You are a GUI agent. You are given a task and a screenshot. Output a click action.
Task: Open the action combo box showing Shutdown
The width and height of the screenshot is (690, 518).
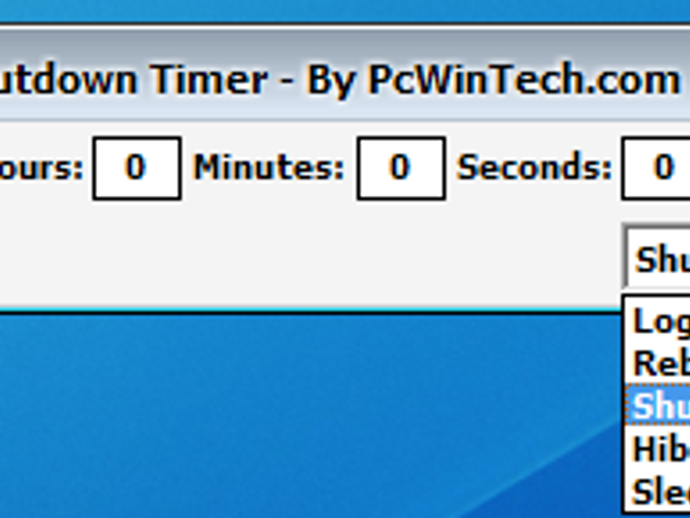657,258
